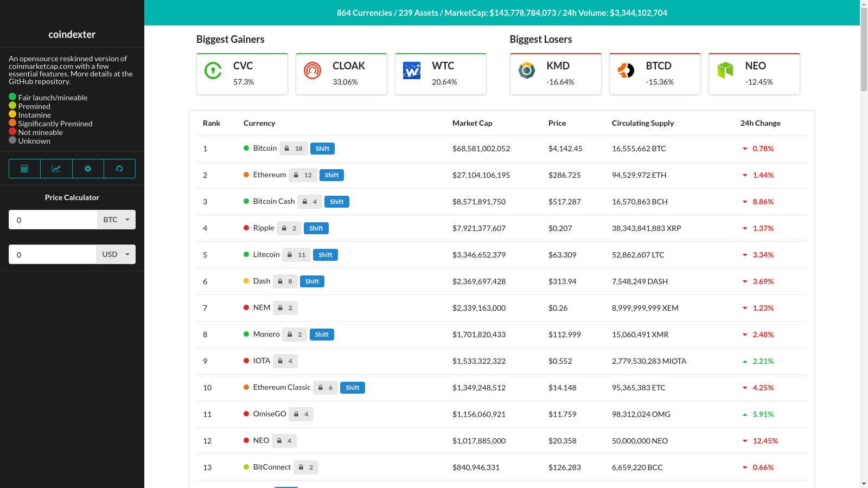Viewport: 868px width, 488px height.
Task: Click the Shift button for Ripple
Action: [316, 228]
